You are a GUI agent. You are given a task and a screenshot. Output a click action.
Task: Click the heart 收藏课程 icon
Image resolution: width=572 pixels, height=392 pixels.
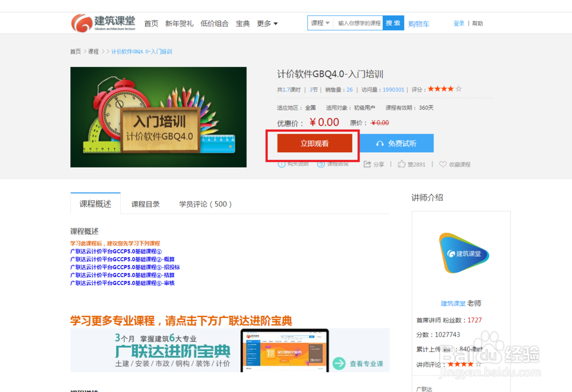click(x=443, y=164)
